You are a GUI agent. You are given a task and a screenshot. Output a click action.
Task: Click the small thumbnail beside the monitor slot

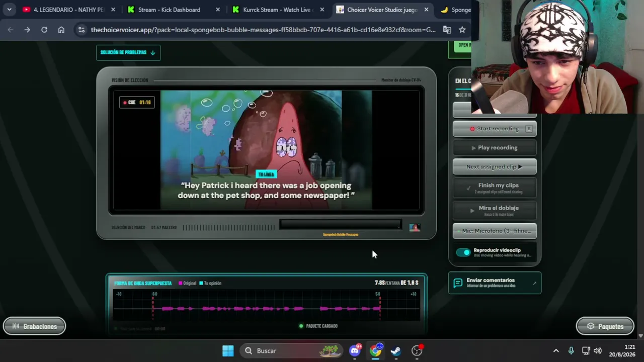[415, 227]
